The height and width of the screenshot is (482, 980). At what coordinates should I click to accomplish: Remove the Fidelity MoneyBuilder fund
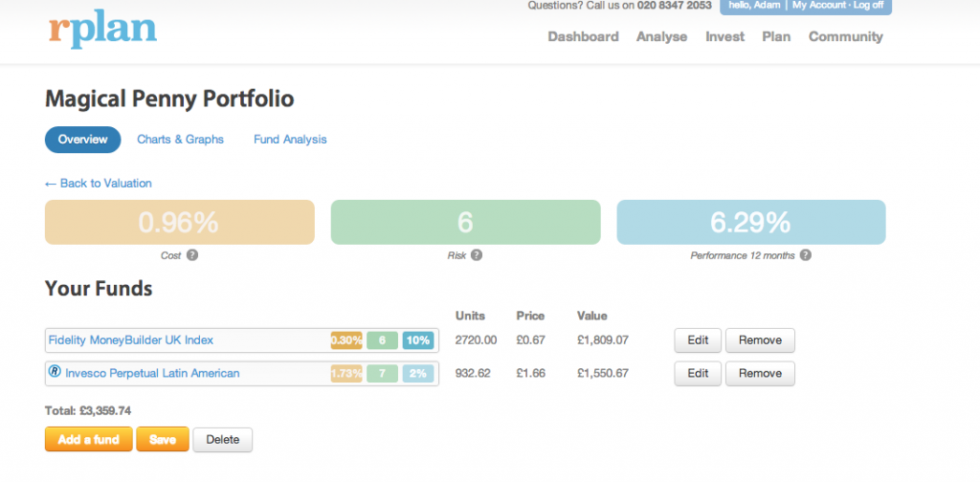[x=760, y=340]
